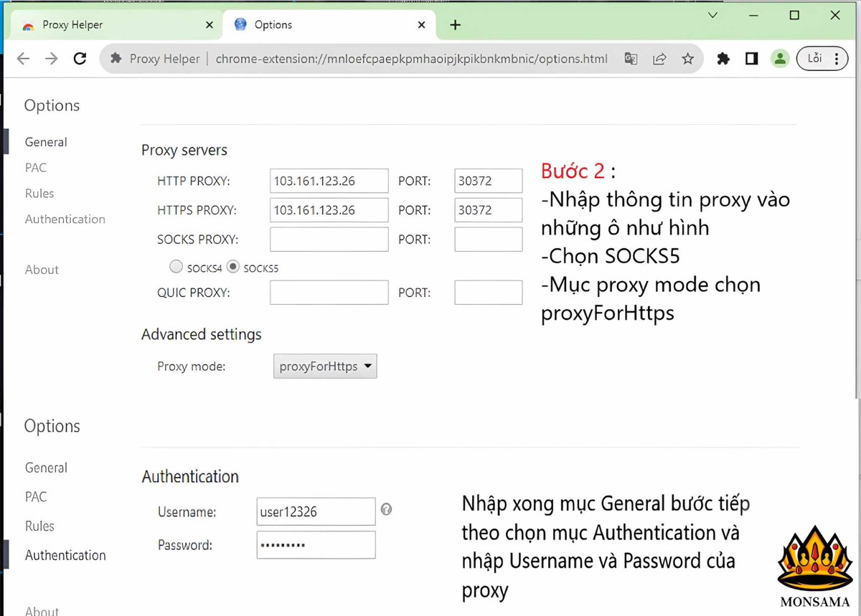Click the Proxy servers heading
This screenshot has height=616, width=861.
point(184,151)
